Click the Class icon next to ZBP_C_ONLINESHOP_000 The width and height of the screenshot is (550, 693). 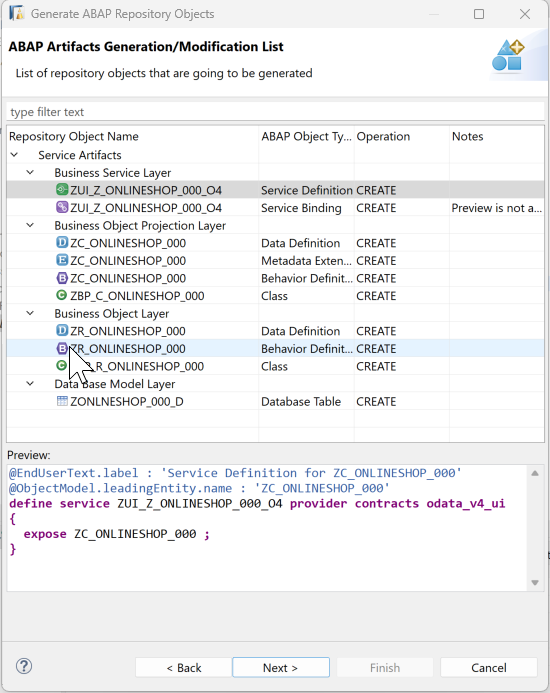click(x=62, y=295)
